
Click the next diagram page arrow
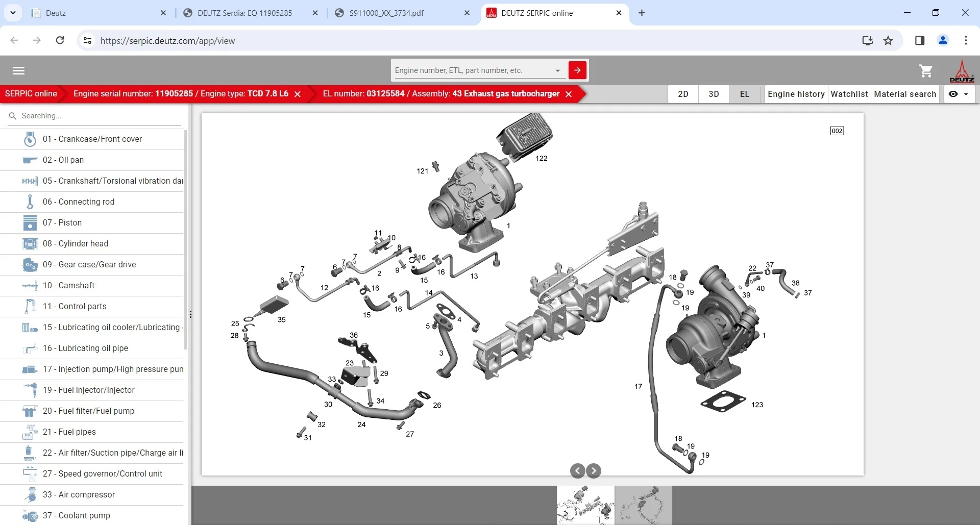click(594, 470)
